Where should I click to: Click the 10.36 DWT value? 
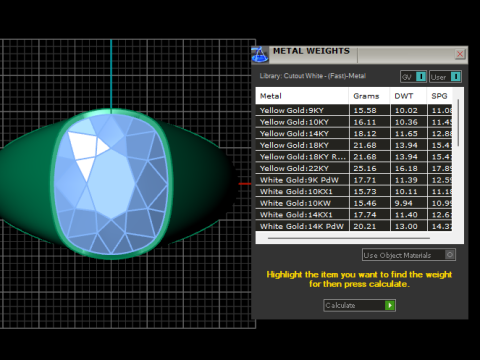(x=406, y=122)
